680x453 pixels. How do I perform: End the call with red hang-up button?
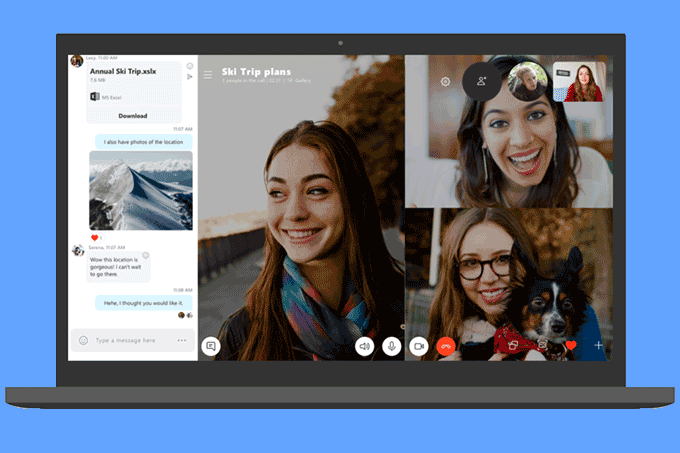tap(446, 346)
